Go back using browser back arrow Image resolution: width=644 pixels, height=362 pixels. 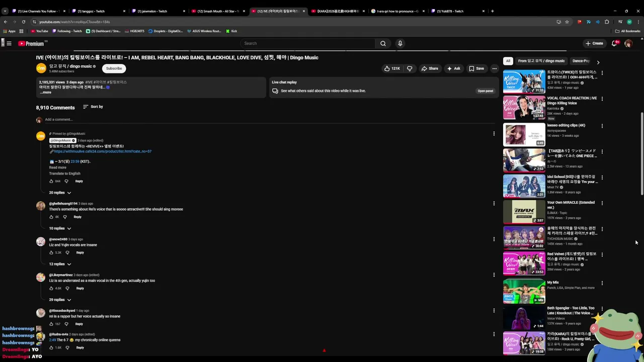6,22
